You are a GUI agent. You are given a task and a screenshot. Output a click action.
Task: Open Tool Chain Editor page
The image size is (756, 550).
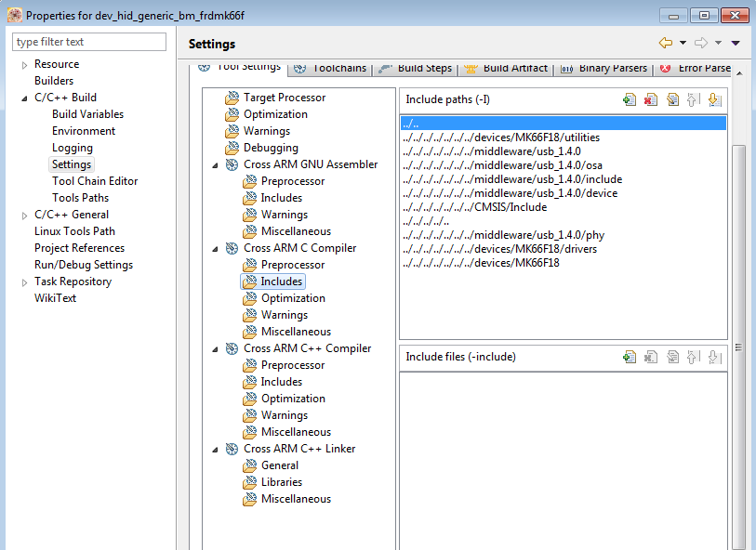coord(95,181)
